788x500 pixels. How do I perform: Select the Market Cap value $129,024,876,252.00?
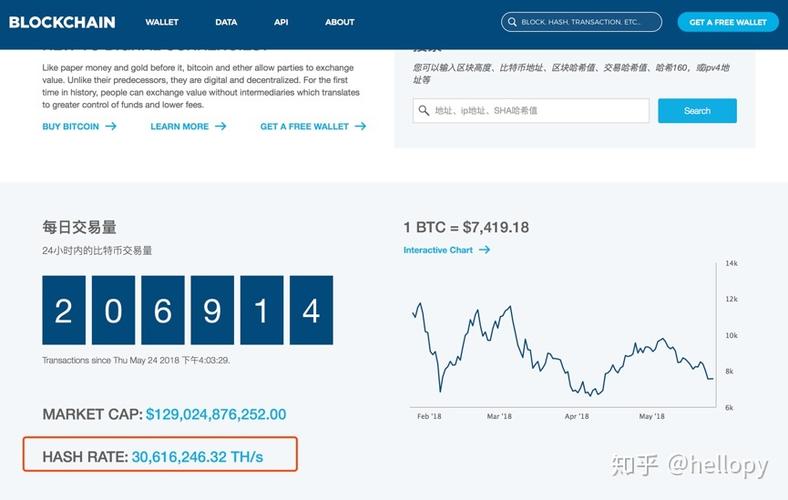click(216, 414)
